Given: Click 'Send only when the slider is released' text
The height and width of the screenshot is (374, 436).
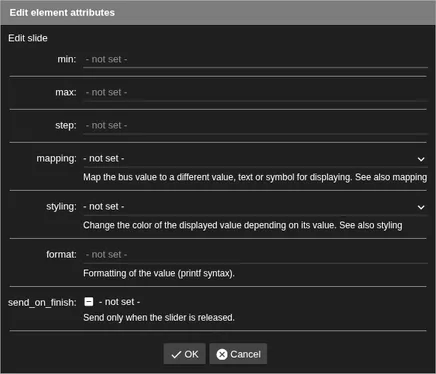Looking at the screenshot, I should [159, 318].
